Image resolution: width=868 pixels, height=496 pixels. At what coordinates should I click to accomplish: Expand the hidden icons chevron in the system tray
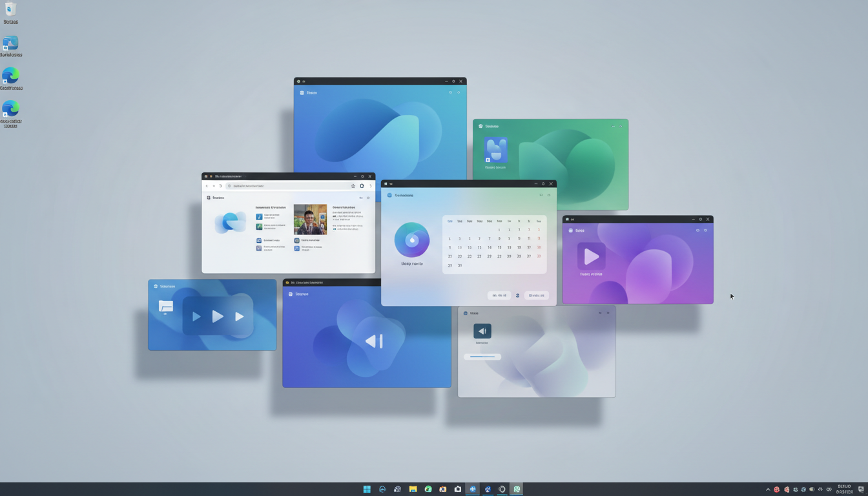[768, 489]
